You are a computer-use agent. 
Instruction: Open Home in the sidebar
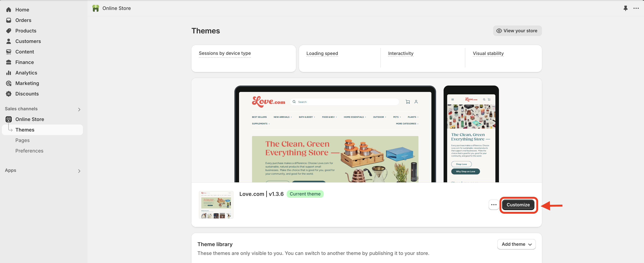tap(22, 10)
